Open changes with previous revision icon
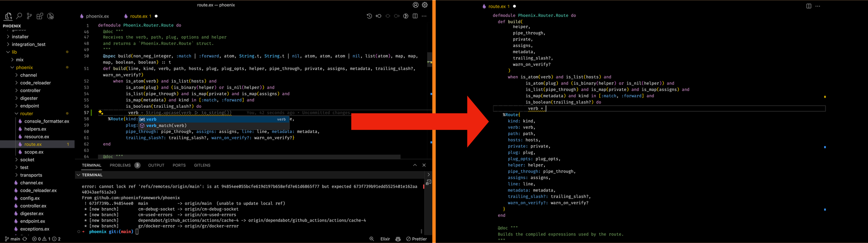 [x=378, y=16]
